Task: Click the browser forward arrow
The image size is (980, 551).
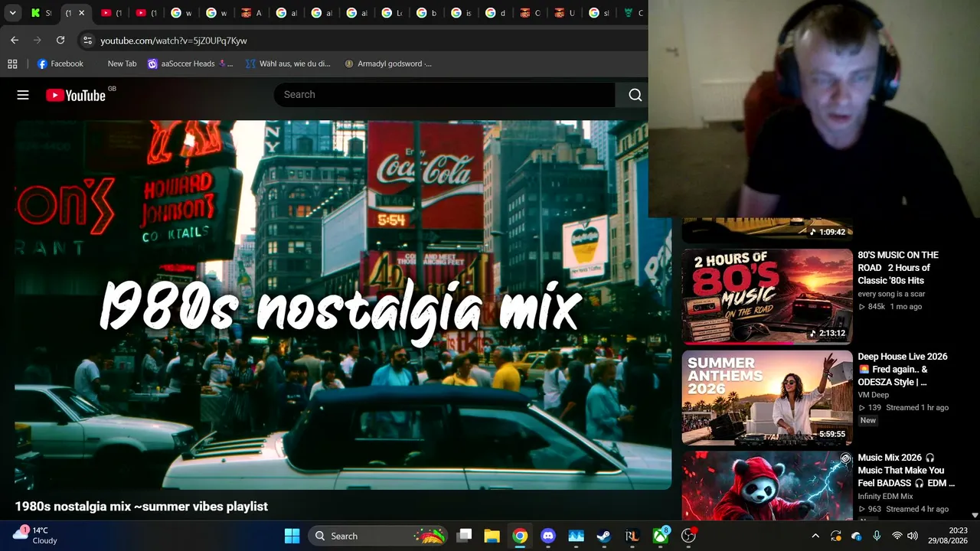Action: [x=38, y=40]
